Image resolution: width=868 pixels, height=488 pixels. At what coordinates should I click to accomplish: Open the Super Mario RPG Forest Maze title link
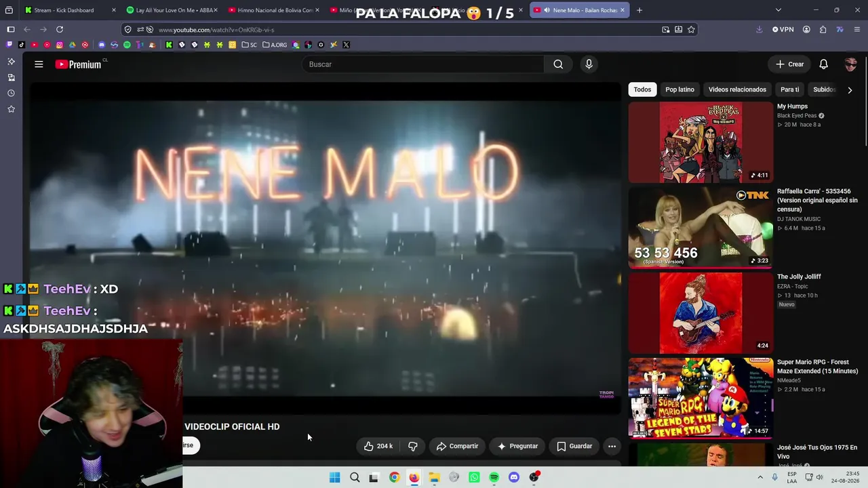click(x=817, y=367)
